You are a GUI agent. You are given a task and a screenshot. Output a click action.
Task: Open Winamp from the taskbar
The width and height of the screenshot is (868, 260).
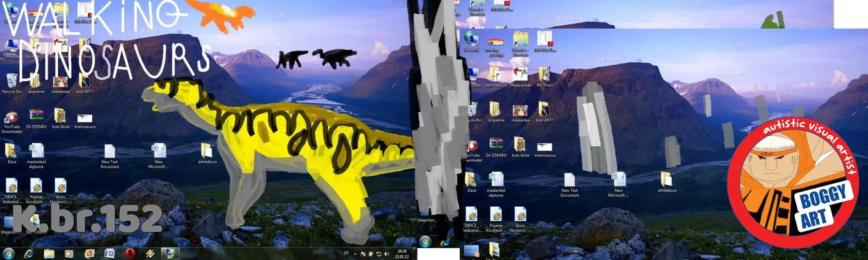[x=150, y=254]
